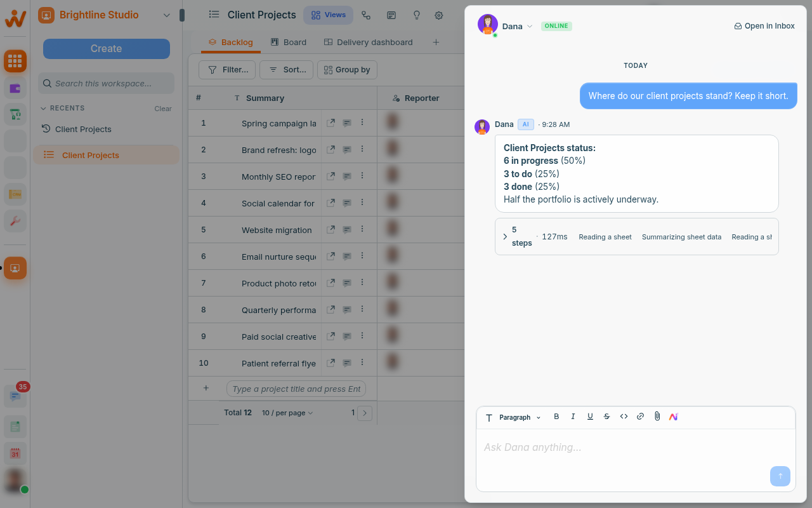Open the 10 per page dropdown
The height and width of the screenshot is (508, 812).
(x=287, y=413)
